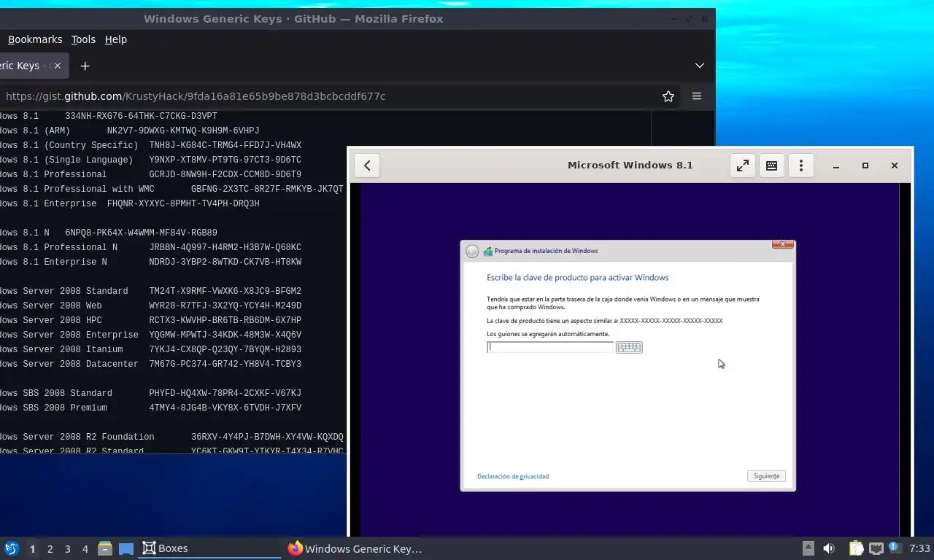Open the clipboard tray icon
This screenshot has height=560, width=934.
[x=857, y=548]
